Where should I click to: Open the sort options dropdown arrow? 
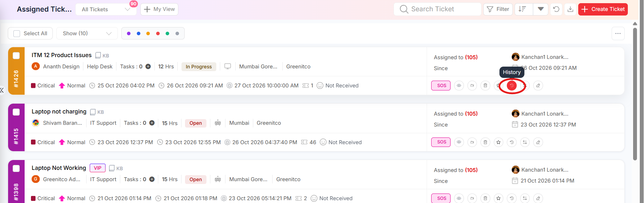541,9
